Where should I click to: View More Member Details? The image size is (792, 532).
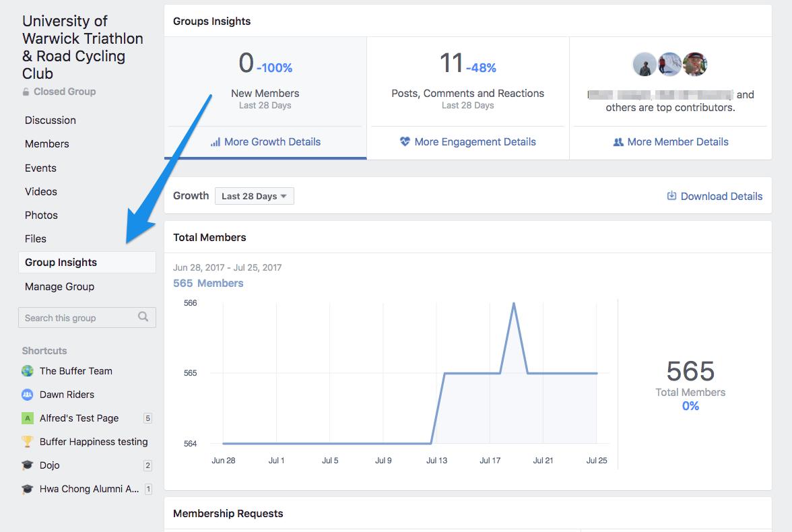(x=671, y=142)
